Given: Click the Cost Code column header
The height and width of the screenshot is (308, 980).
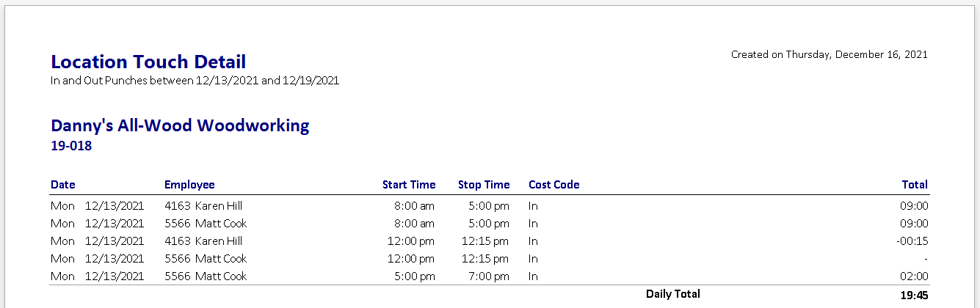Looking at the screenshot, I should point(554,185).
